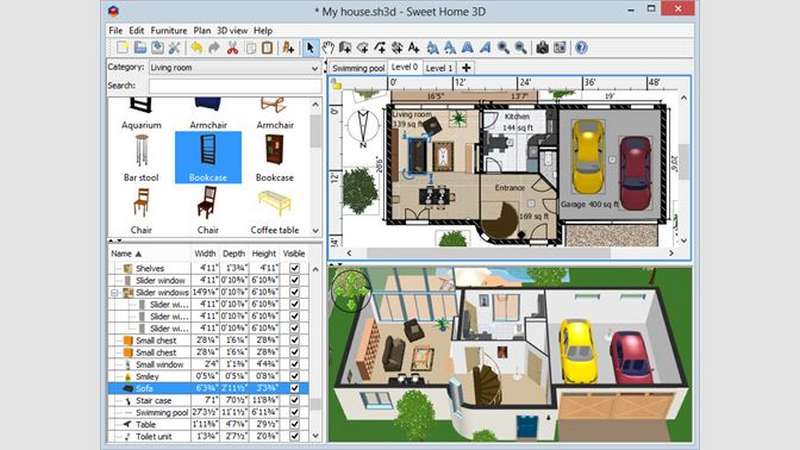
Task: Click the Open home folder icon
Action: point(140,48)
